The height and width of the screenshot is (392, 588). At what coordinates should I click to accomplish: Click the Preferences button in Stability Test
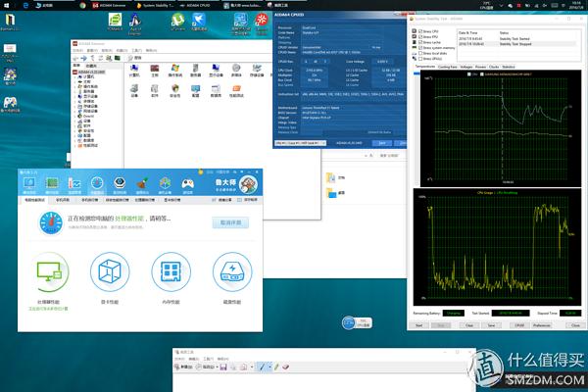click(542, 325)
